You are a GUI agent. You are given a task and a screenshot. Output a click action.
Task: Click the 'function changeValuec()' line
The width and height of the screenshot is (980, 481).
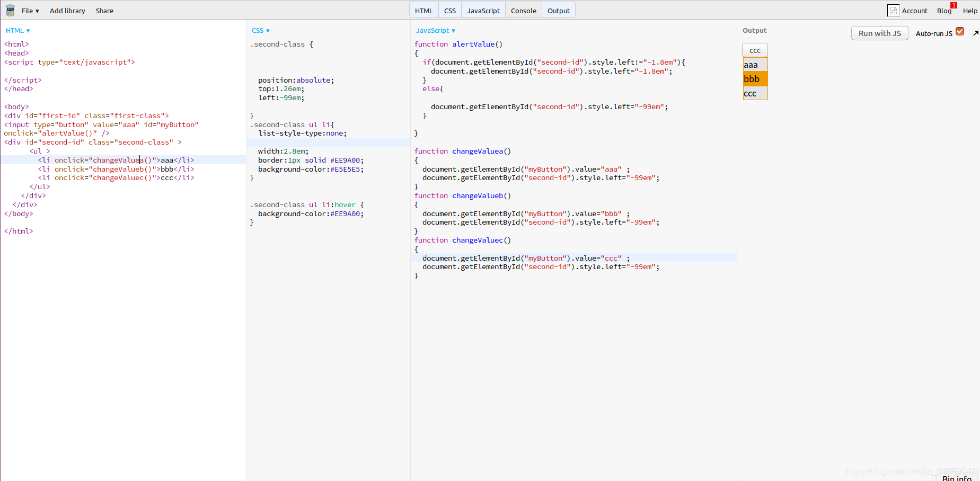[463, 240]
